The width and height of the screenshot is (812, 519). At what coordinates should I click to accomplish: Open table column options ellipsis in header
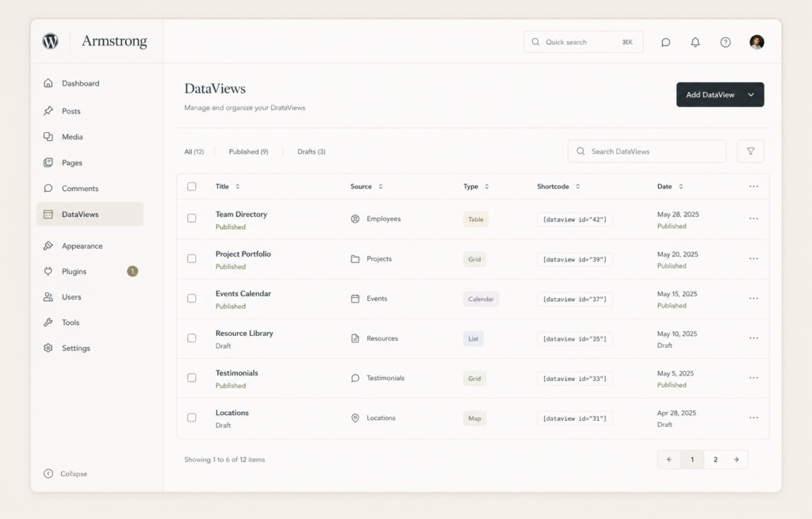tap(753, 186)
